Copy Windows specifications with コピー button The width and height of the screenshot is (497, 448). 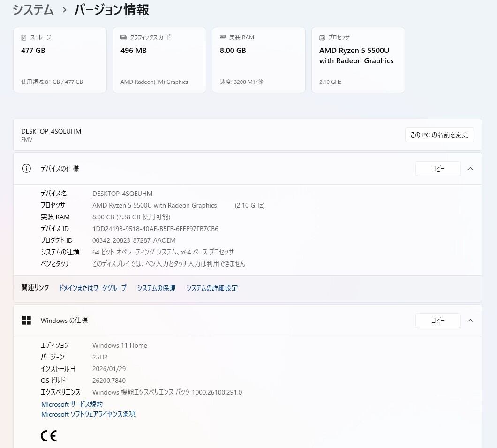pos(438,321)
